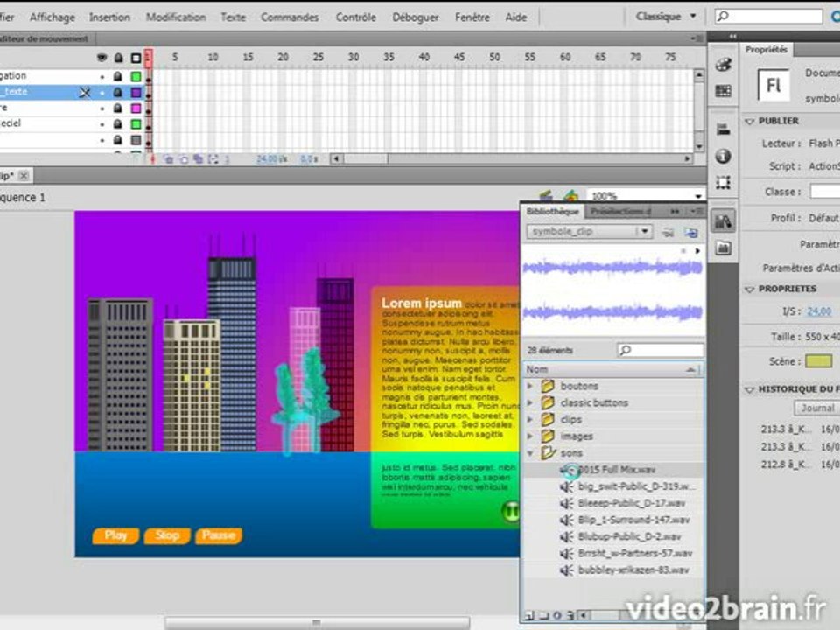The image size is (840, 630).
Task: Click the Center Frame icon under the timeline
Action: tap(153, 159)
